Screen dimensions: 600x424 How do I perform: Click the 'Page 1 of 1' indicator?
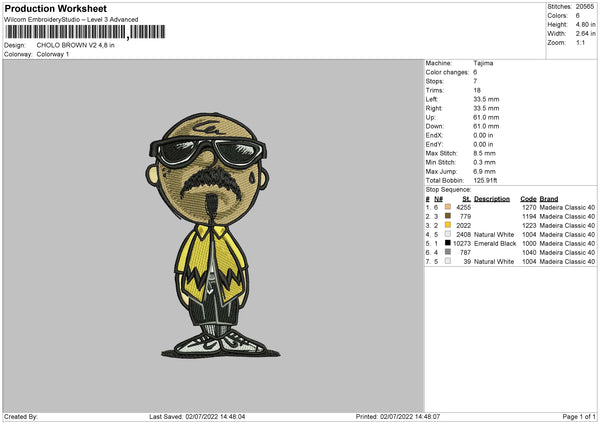click(x=579, y=417)
